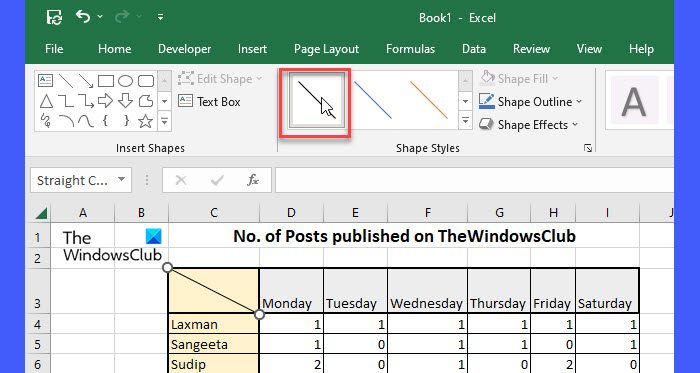
Task: Select the 5-Point Star shape
Action: click(146, 121)
